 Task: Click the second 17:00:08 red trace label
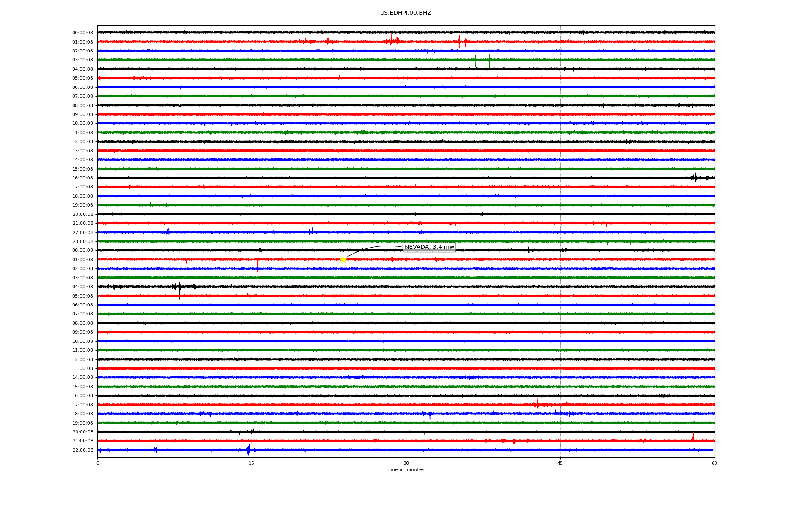point(83,405)
